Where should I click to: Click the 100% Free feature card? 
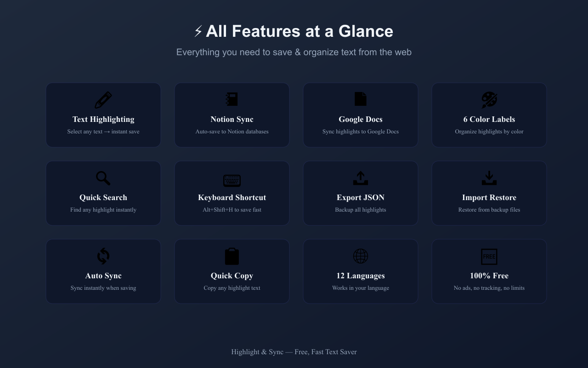click(x=489, y=271)
